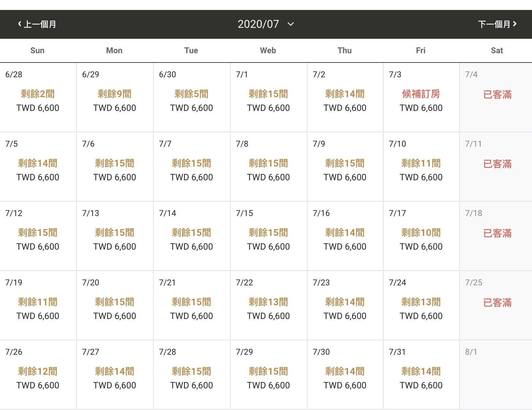Open the 2020/07 month dropdown
The width and height of the screenshot is (532, 410).
266,24
